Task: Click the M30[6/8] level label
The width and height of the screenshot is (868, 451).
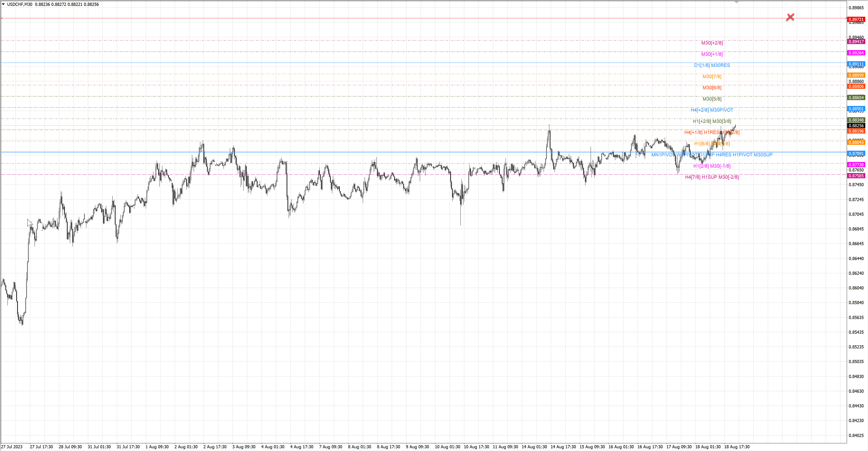Action: [712, 88]
